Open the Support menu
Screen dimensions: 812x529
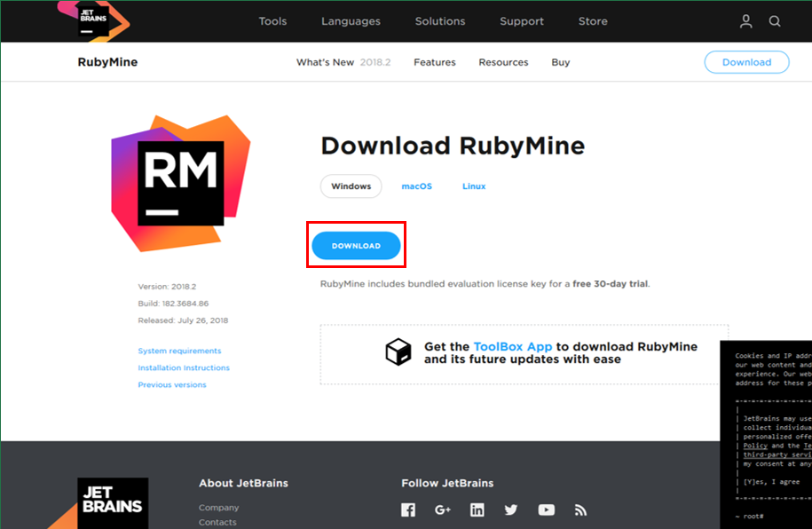tap(521, 21)
